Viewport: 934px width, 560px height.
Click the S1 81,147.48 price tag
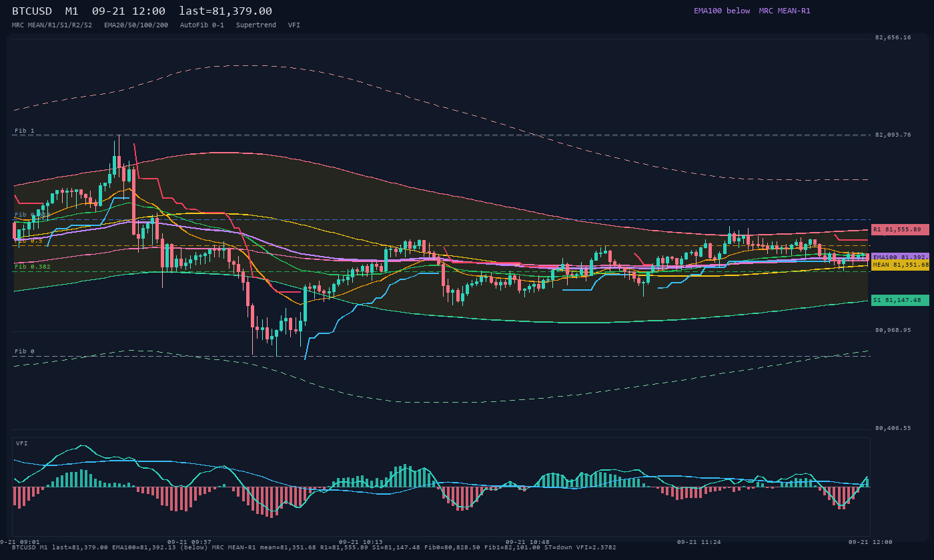click(x=900, y=300)
